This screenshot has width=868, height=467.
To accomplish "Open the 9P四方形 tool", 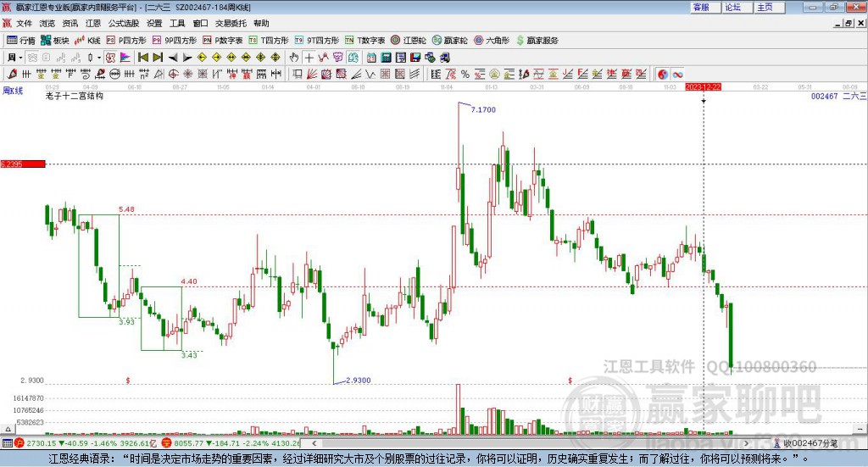I will [x=175, y=41].
